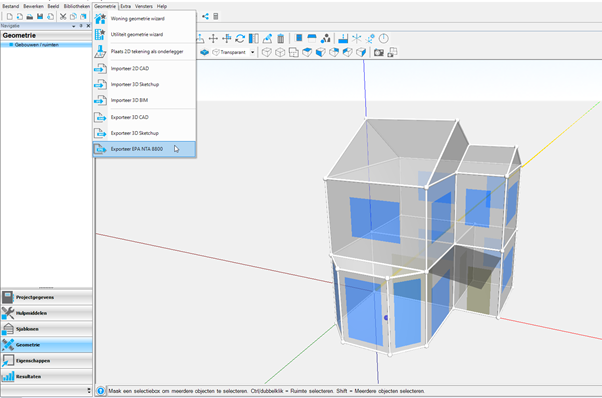Choose Plaats 2D tekening als onderlegger
602x398 pixels.
coord(144,51)
